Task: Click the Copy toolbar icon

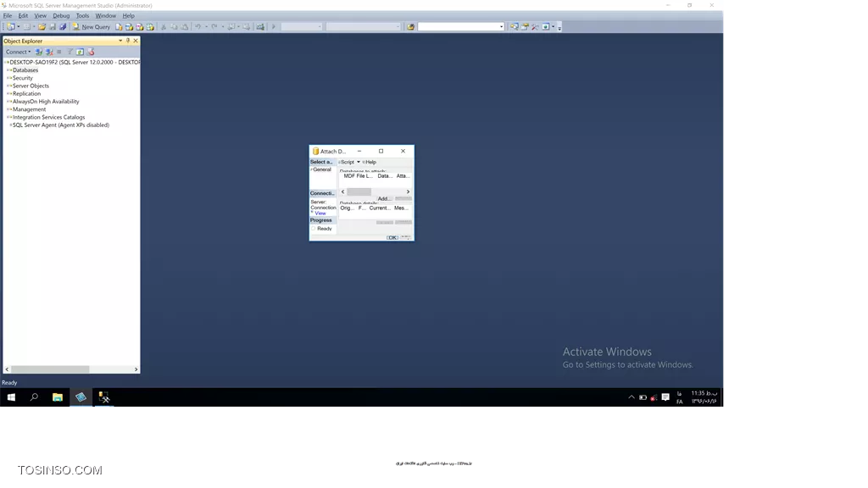Action: (x=174, y=26)
